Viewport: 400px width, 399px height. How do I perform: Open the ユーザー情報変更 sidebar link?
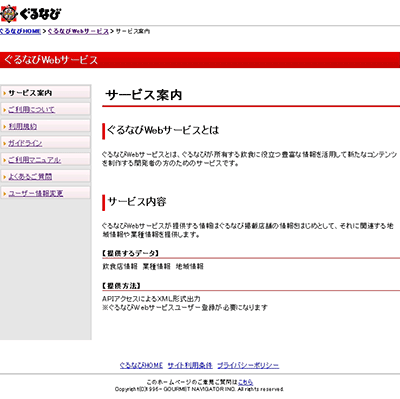[x=35, y=193]
